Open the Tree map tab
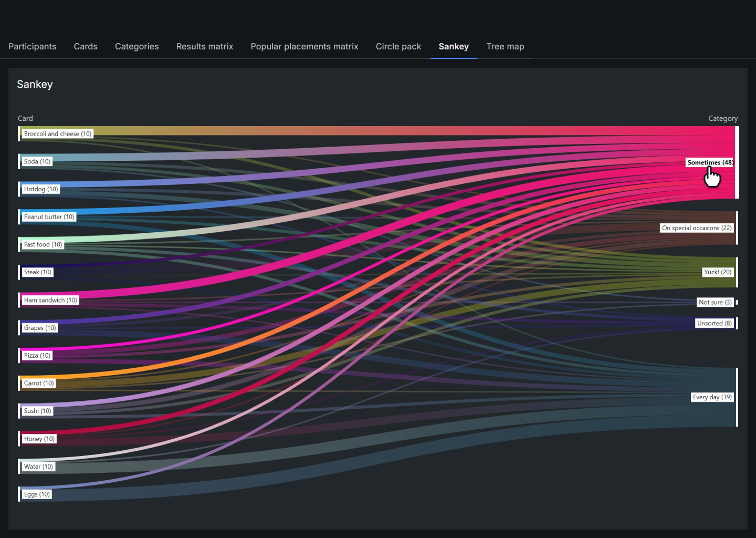The image size is (756, 538). pos(505,46)
